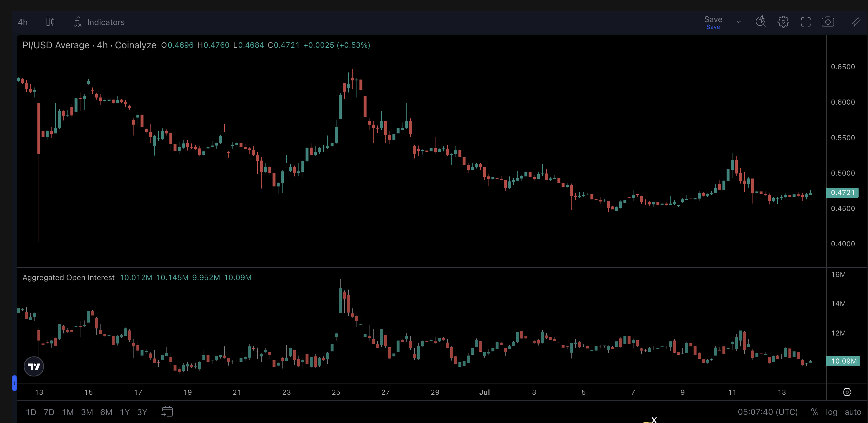Expand the left side panel handle
The width and height of the screenshot is (868, 423).
tap(14, 383)
